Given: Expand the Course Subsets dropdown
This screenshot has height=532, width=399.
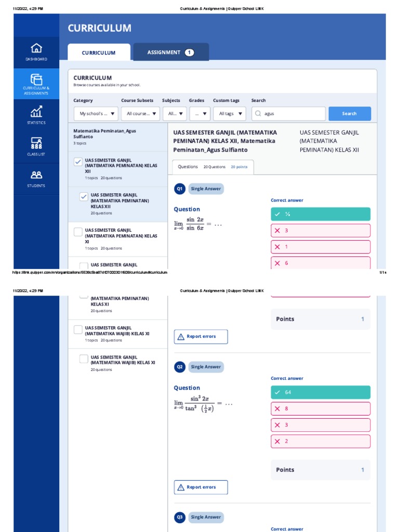Looking at the screenshot, I should point(140,114).
